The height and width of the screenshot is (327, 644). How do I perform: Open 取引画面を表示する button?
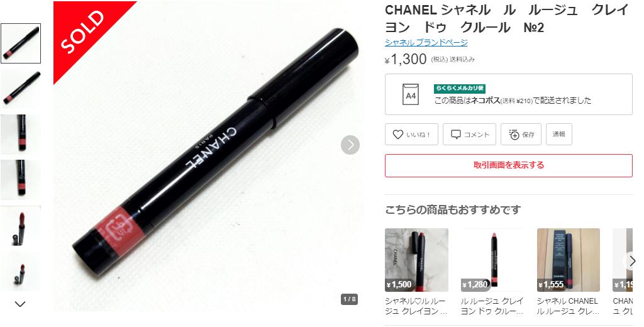[508, 165]
